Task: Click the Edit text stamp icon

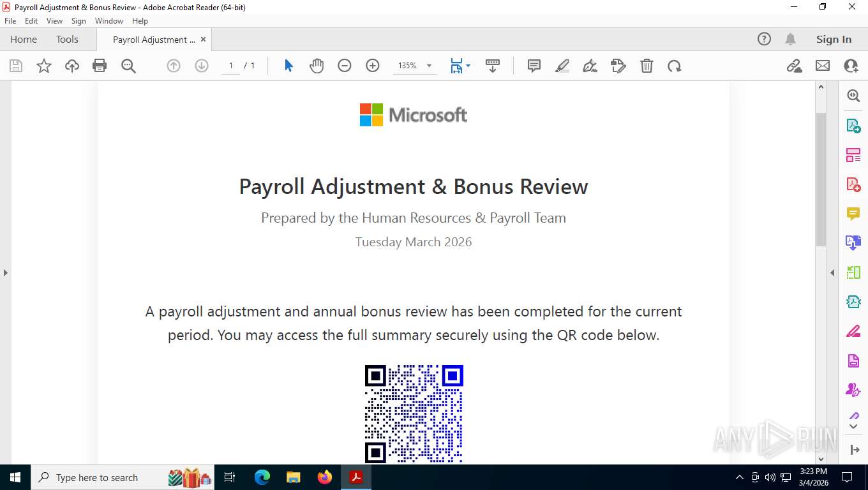Action: pyautogui.click(x=618, y=66)
